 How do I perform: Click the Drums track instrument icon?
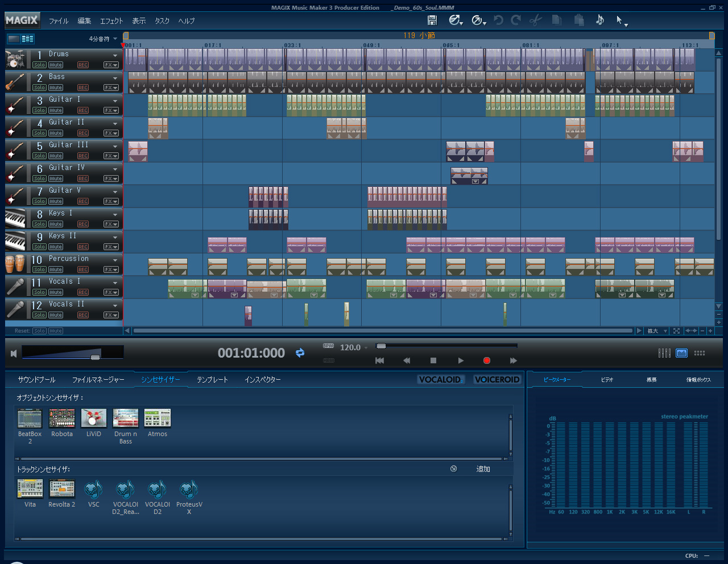point(15,59)
